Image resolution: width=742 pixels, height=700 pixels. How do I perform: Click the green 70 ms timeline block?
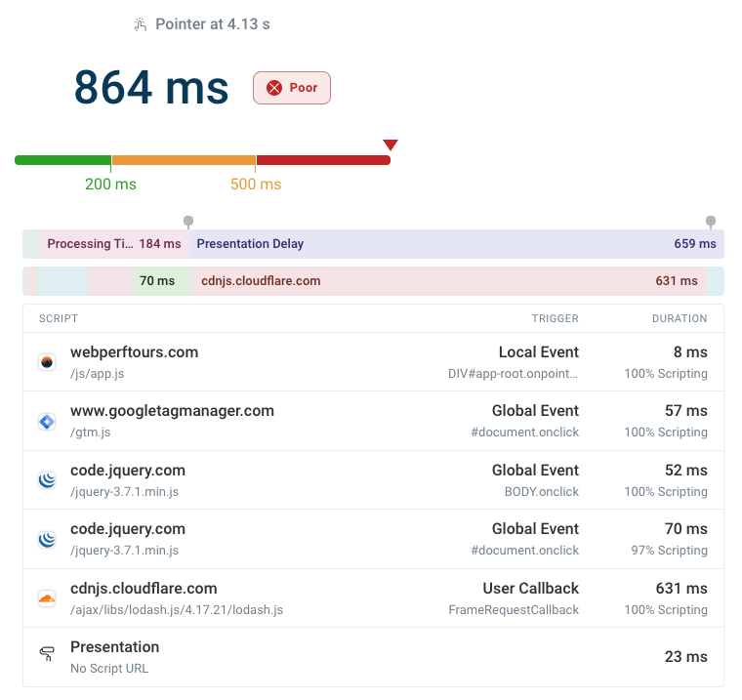point(160,281)
